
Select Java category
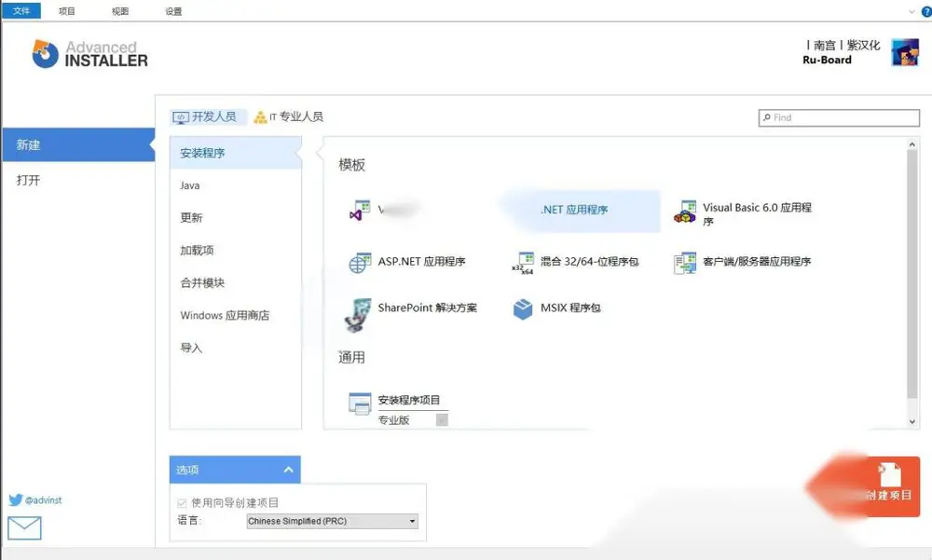pyautogui.click(x=236, y=185)
